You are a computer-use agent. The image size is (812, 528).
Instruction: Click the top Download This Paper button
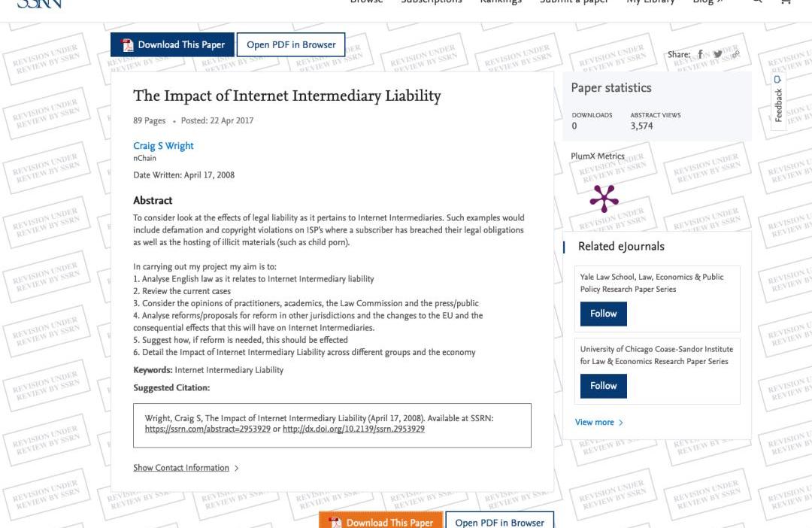click(x=172, y=45)
